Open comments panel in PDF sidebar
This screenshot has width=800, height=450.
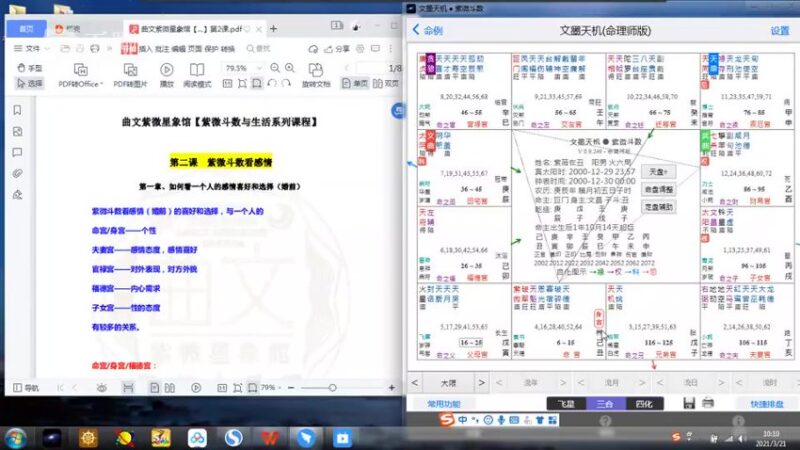click(17, 152)
